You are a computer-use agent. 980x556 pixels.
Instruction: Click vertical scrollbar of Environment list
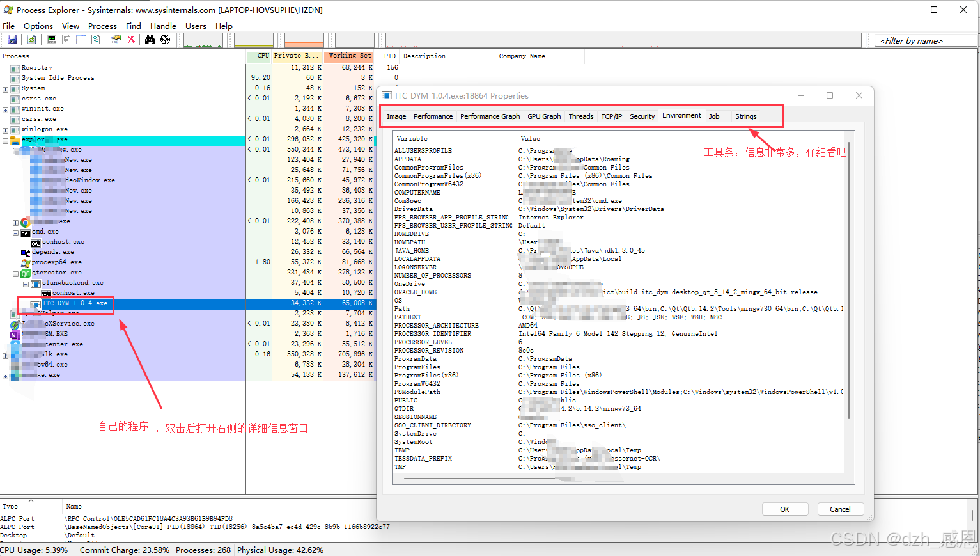[x=849, y=280]
